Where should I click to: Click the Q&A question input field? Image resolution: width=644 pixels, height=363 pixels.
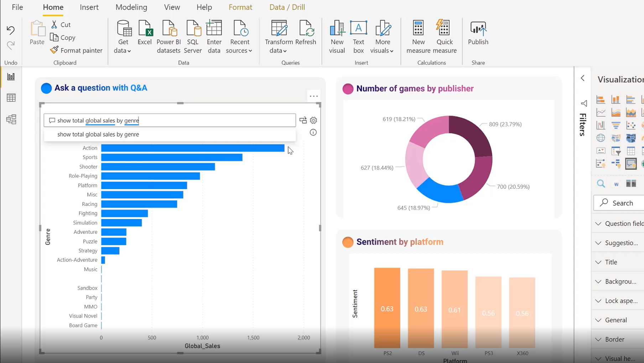point(171,121)
